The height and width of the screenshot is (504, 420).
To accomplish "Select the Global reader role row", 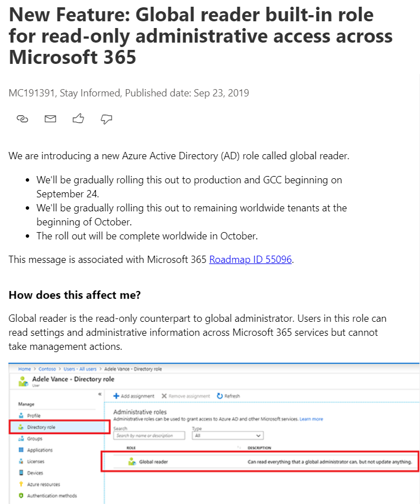I will [x=260, y=461].
